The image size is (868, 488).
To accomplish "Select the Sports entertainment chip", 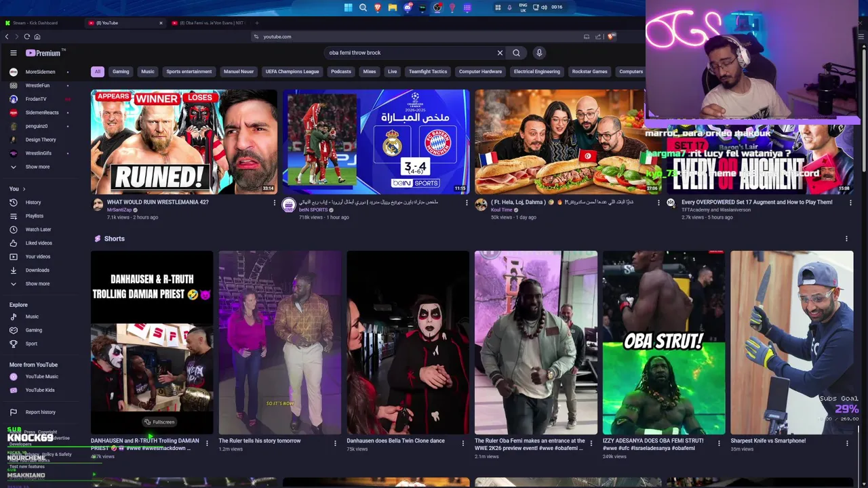I will point(189,71).
